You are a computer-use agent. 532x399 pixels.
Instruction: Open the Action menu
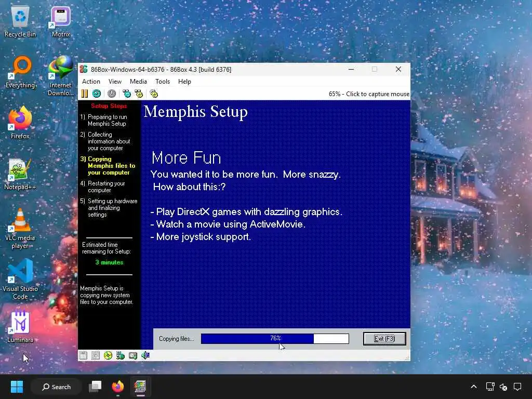click(91, 82)
